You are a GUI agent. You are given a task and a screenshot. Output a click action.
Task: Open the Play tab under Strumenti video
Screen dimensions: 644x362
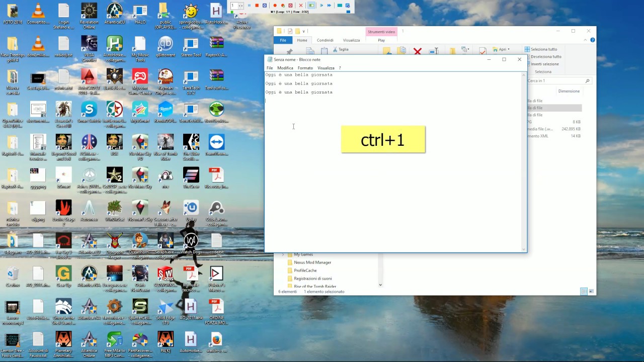[x=381, y=40]
